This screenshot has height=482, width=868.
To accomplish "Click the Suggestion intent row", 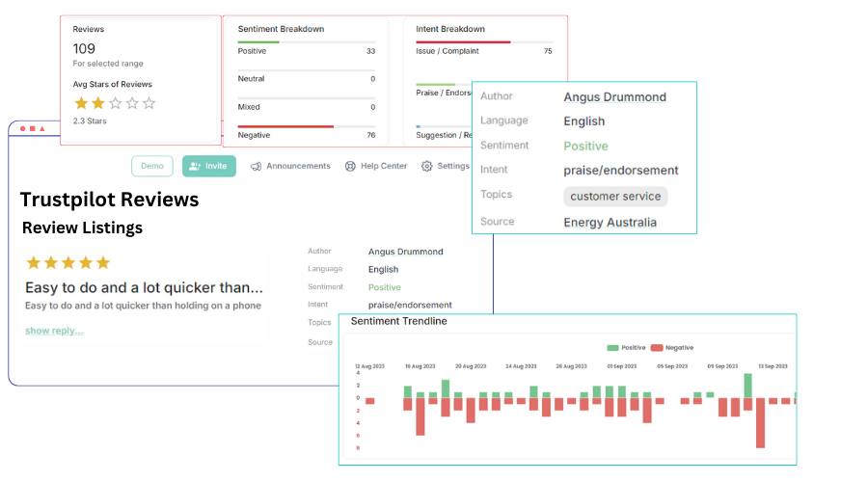I will (444, 133).
